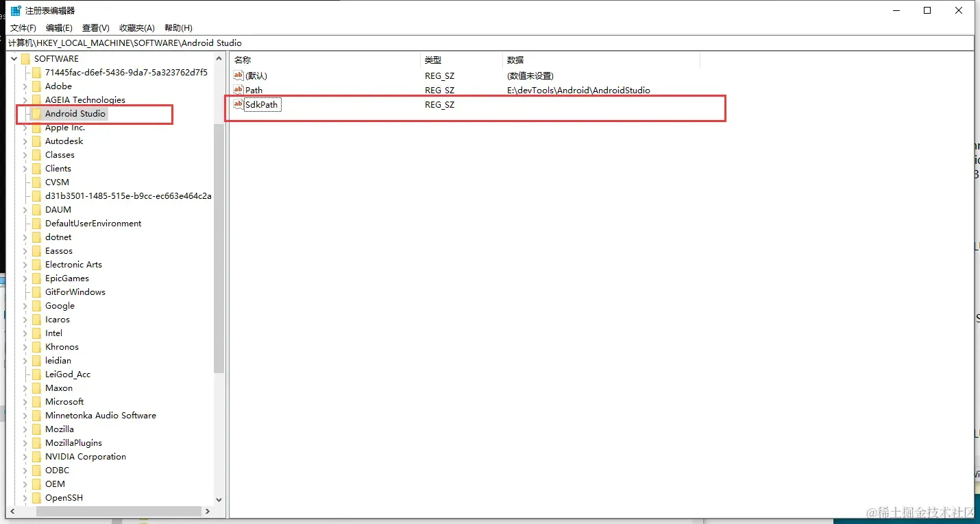Open the 文件(F) menu
The width and height of the screenshot is (980, 524).
tap(23, 28)
